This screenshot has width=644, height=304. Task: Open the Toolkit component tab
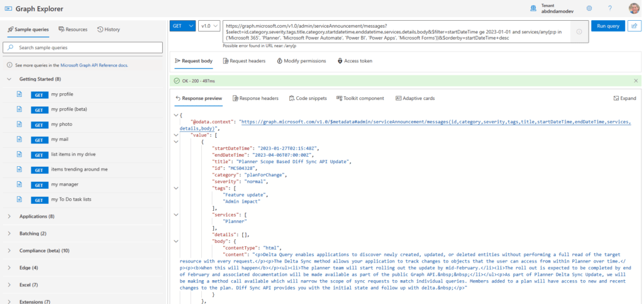360,98
